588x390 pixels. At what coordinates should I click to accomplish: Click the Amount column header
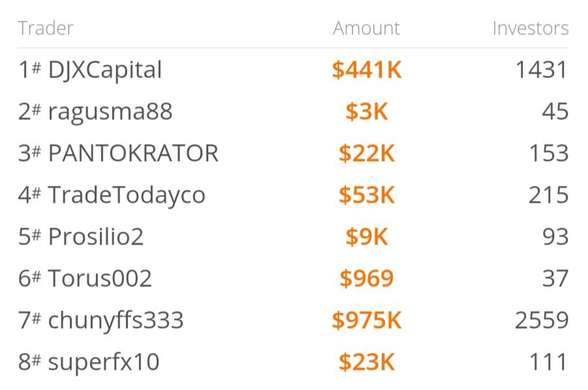(x=366, y=29)
